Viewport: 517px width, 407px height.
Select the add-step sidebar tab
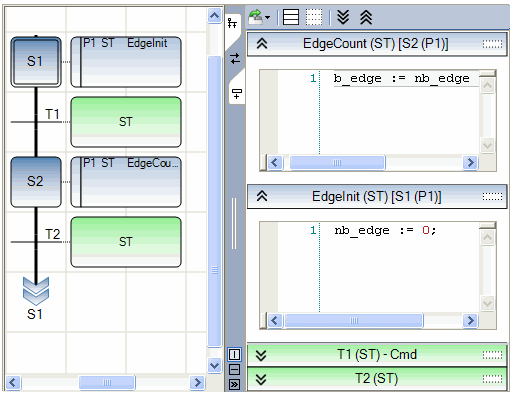point(237,94)
